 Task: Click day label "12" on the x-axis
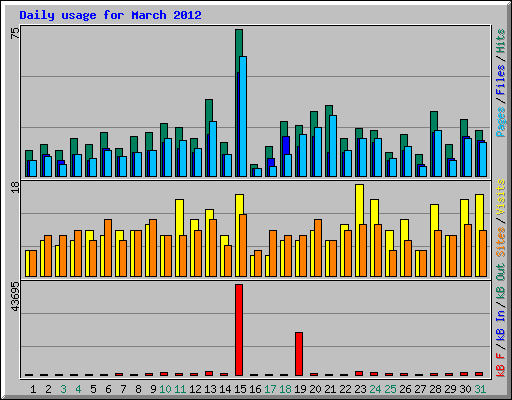tap(195, 389)
